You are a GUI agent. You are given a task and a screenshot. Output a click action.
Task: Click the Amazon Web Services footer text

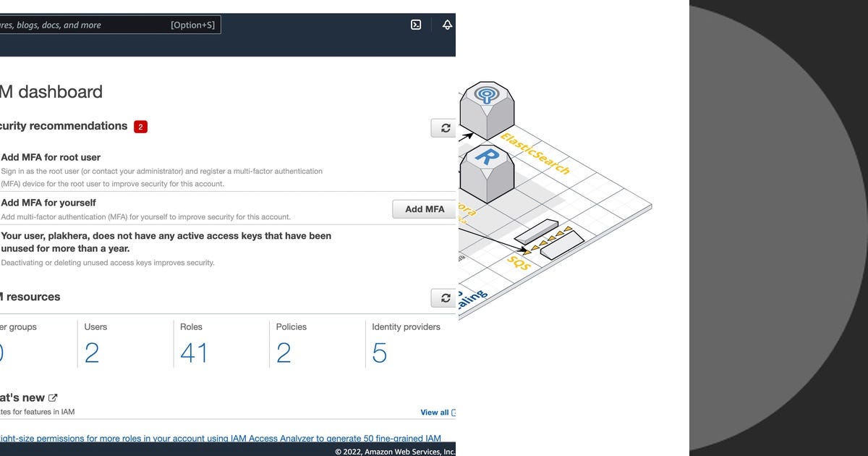click(394, 450)
